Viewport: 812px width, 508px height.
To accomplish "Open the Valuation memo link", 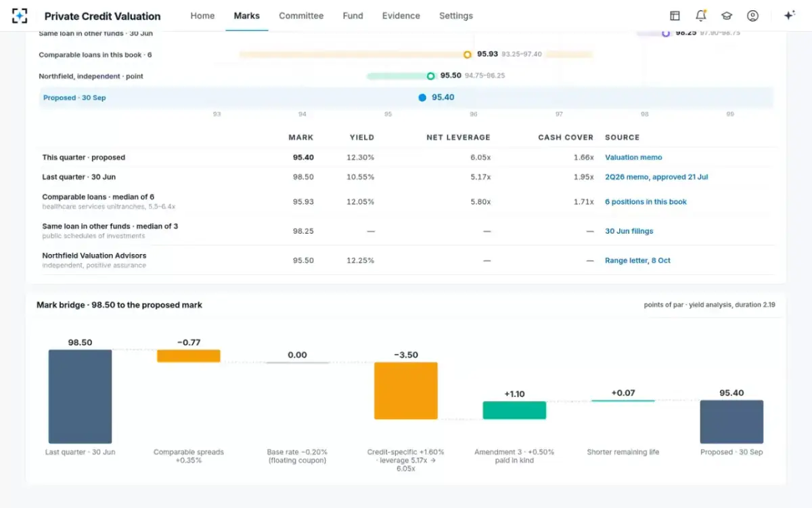I will click(633, 157).
